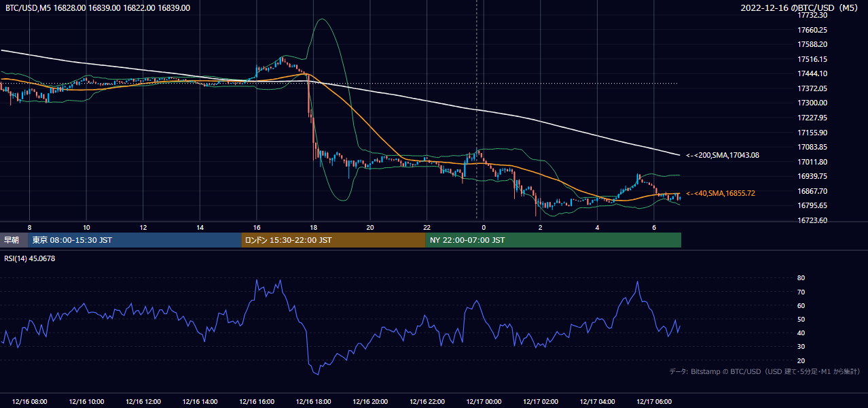
Task: Click time label 12/16 10:00
Action: (86, 402)
